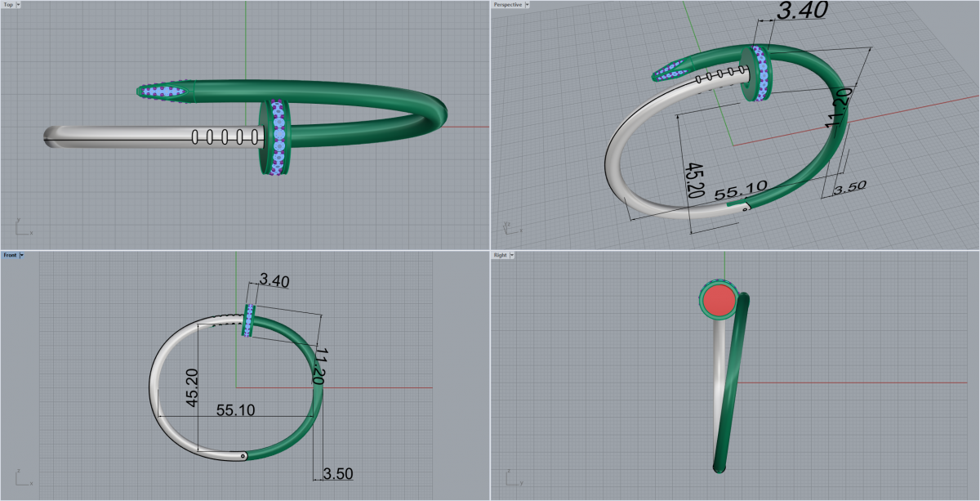Viewport: 980px width, 501px height.
Task: Click the hinge pin circle in Front viewport
Action: coord(243,456)
